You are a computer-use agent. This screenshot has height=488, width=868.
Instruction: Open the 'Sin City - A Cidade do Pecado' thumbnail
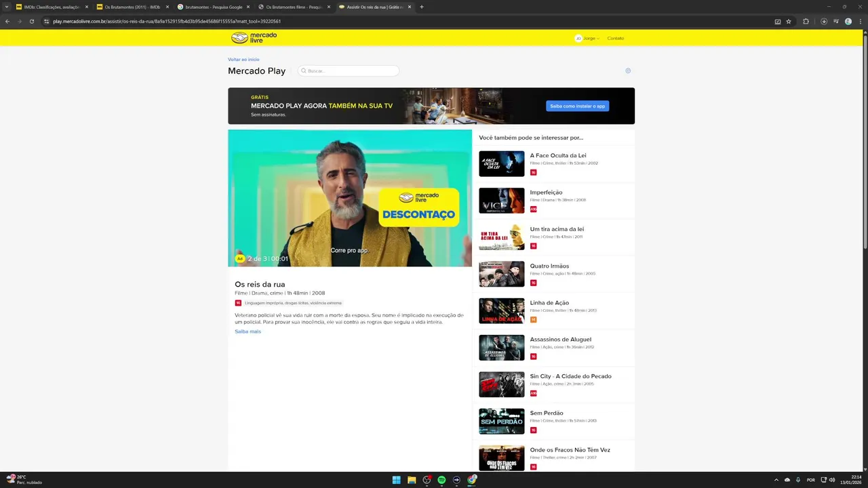[502, 384]
